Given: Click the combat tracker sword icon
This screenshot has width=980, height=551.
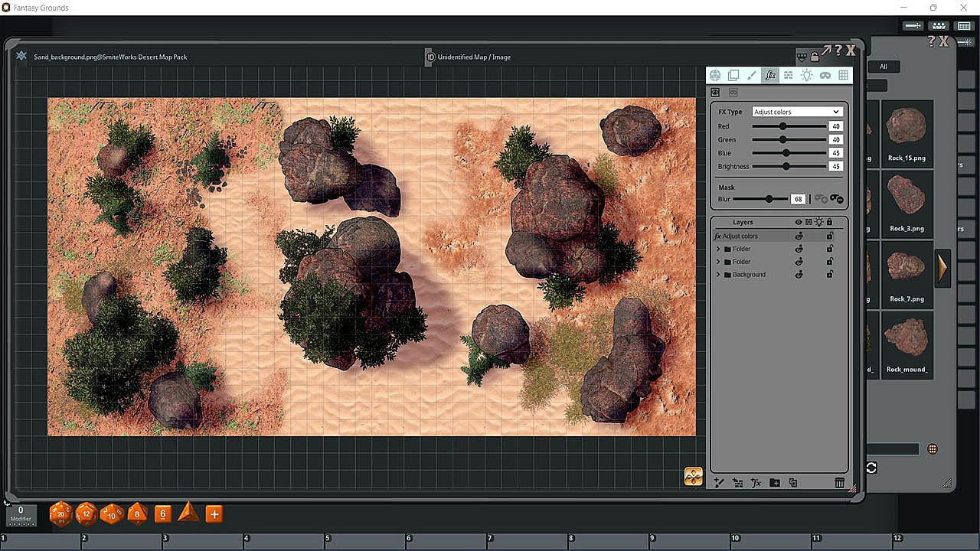Looking at the screenshot, I should [x=913, y=26].
